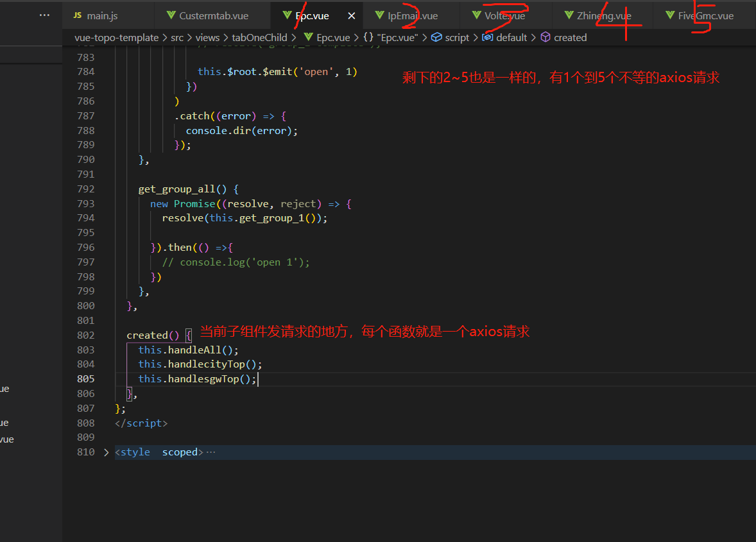Click this.handleAll() call on line 803

pos(188,350)
